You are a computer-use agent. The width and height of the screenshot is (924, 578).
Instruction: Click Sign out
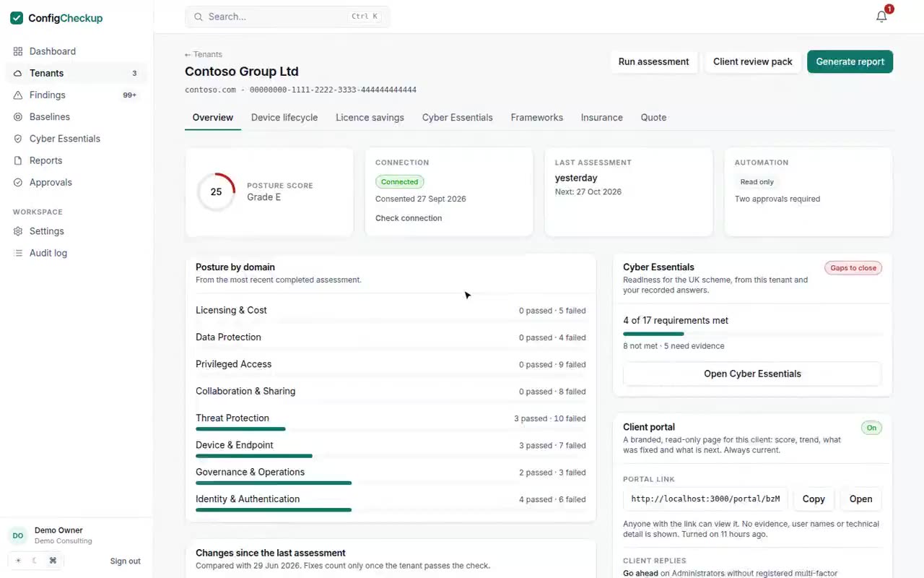coord(126,561)
